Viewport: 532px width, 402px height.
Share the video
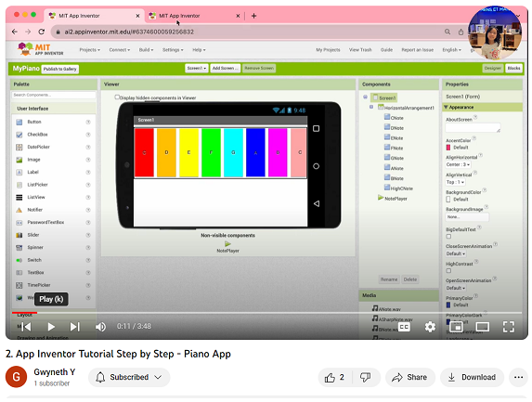[410, 377]
